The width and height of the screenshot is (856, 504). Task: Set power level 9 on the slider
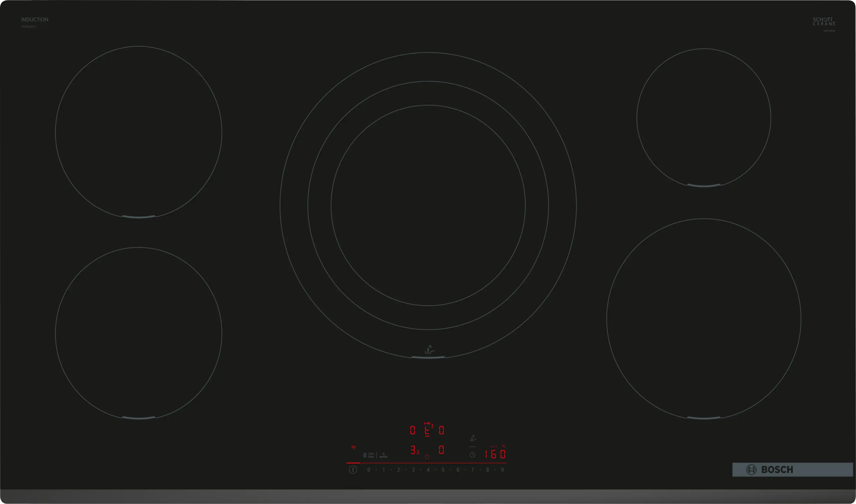[502, 470]
